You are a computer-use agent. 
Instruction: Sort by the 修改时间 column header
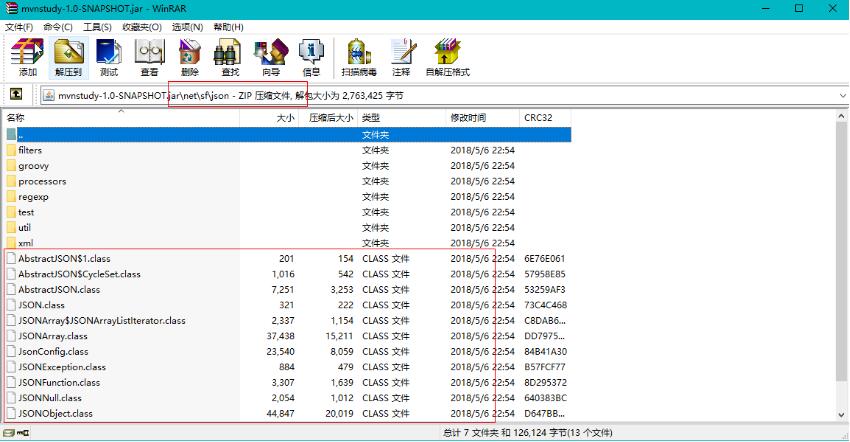click(x=482, y=118)
